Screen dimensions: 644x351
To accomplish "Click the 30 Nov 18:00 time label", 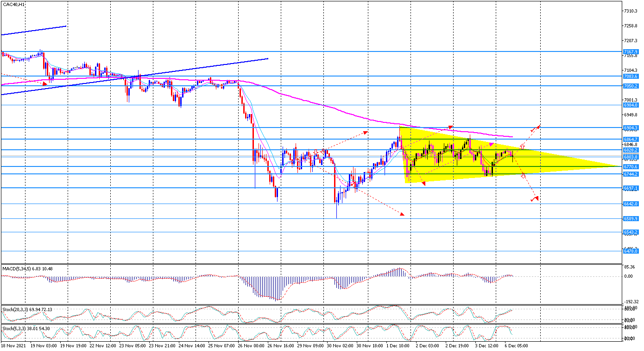I will [x=369, y=345].
